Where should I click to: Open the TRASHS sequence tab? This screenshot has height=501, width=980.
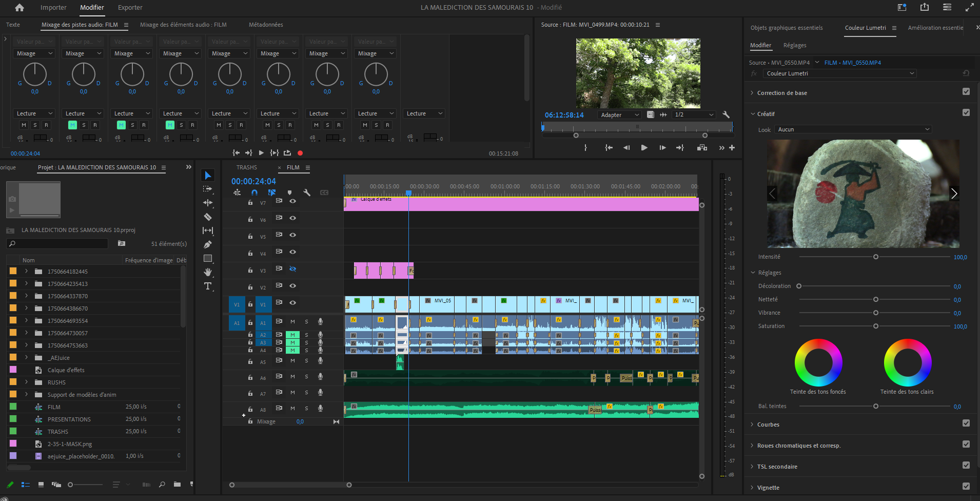pos(247,168)
